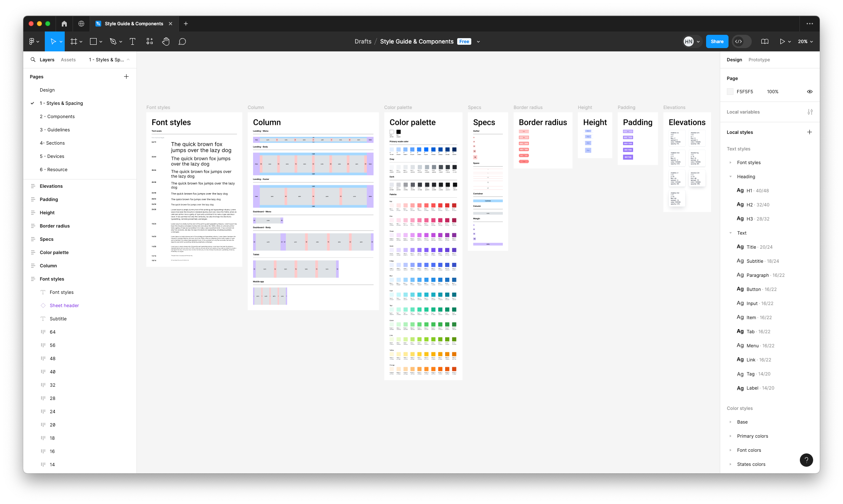This screenshot has height=504, width=843.
Task: Switch to the Assets tab
Action: (68, 60)
